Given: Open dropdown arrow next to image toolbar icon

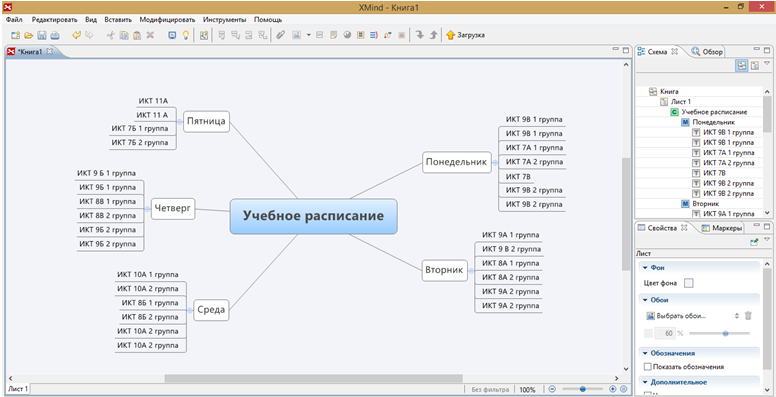Looking at the screenshot, I should tap(308, 35).
